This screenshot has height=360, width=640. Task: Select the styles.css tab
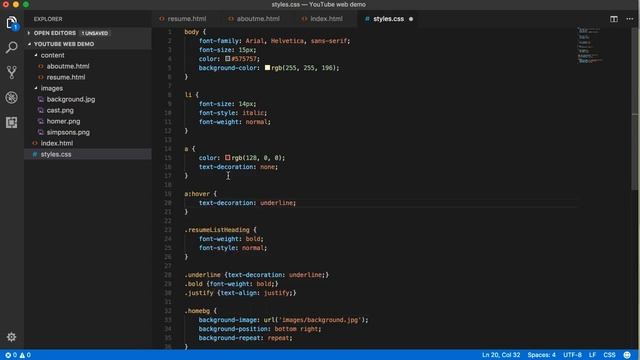click(x=388, y=19)
